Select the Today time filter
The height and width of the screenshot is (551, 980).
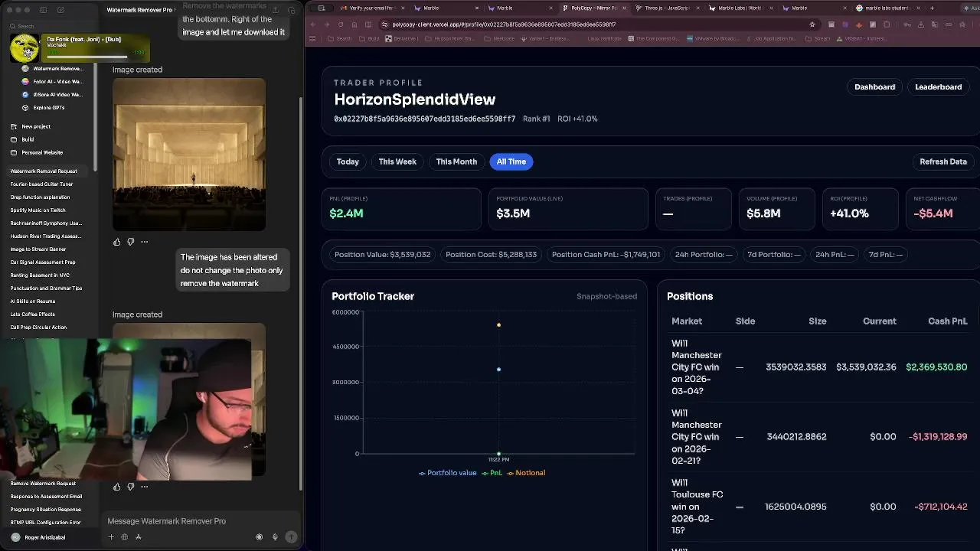[x=348, y=161]
